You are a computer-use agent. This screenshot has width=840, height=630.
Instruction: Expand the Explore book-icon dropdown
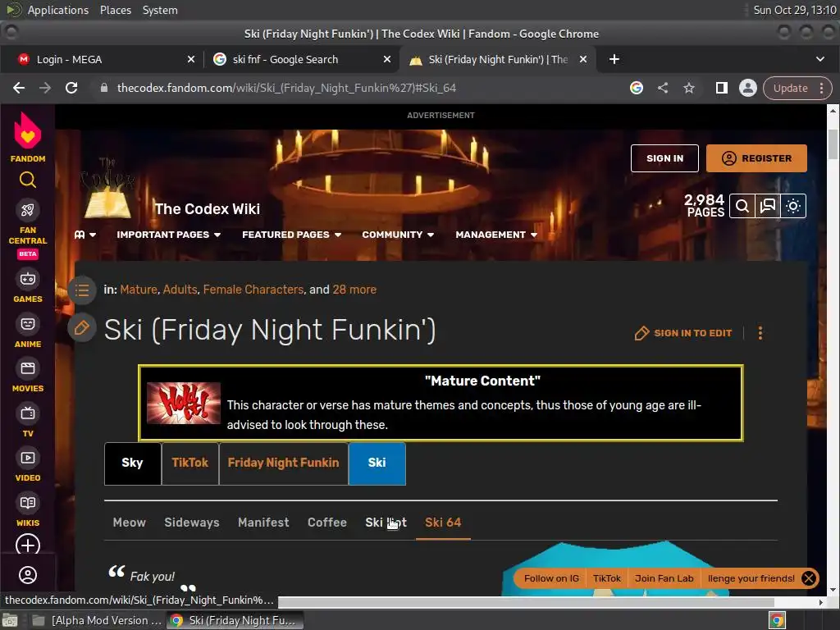(85, 235)
